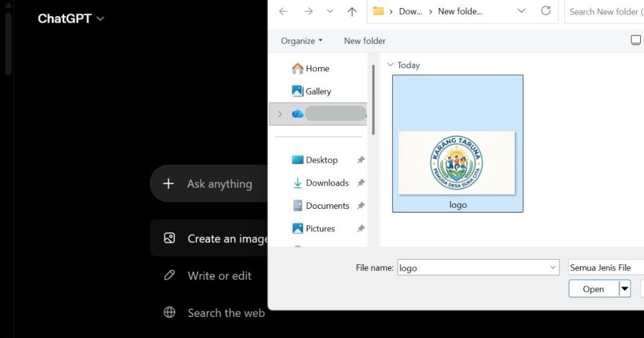Collapse the Today group
644x338 pixels.
click(390, 65)
